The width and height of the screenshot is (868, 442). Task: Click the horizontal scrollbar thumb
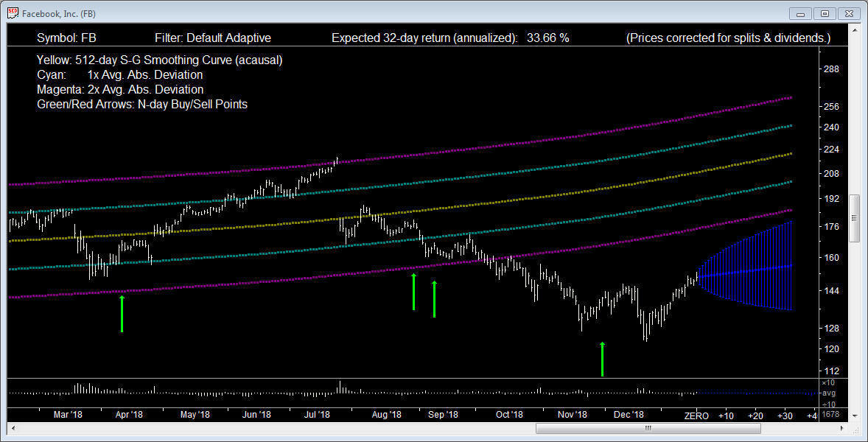(x=648, y=428)
